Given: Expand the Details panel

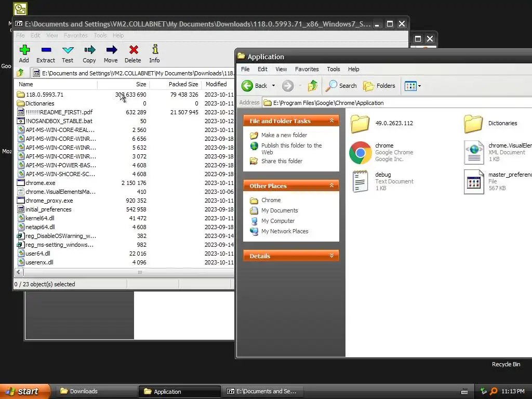Looking at the screenshot, I should coord(332,256).
